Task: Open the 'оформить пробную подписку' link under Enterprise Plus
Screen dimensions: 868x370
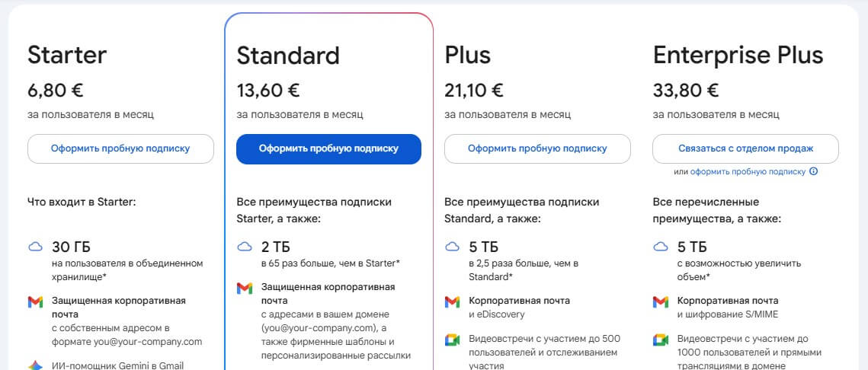Action: [x=748, y=172]
